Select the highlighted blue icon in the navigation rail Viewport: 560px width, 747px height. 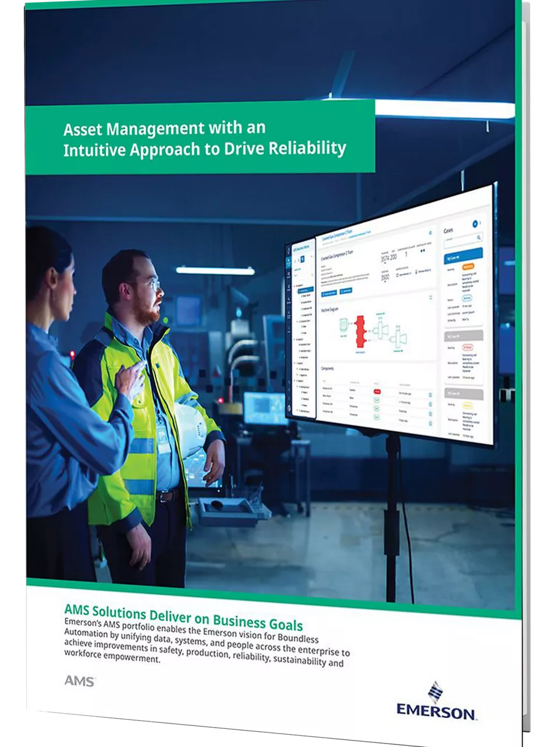point(289,261)
